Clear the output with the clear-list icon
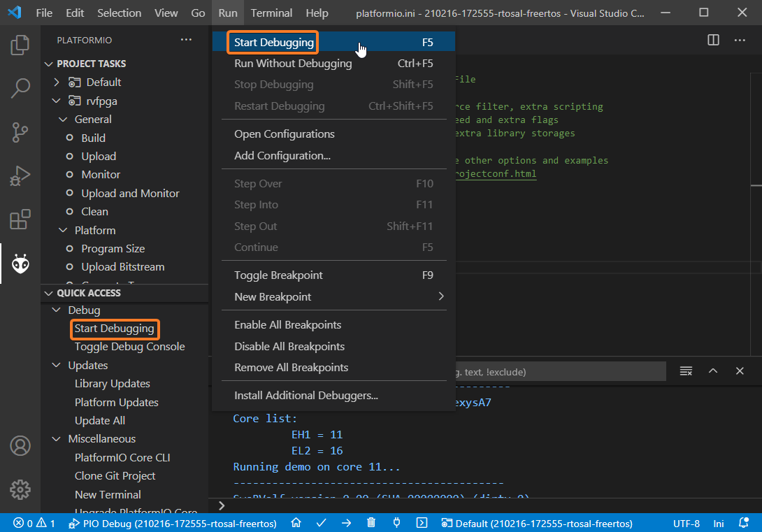762x532 pixels. pos(686,371)
